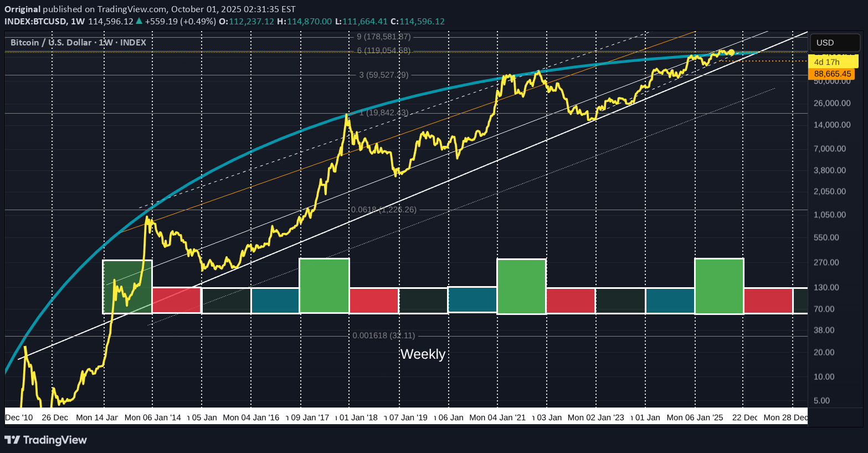868x453 pixels.
Task: Click the 26,000.00 price axis label
Action: click(832, 103)
